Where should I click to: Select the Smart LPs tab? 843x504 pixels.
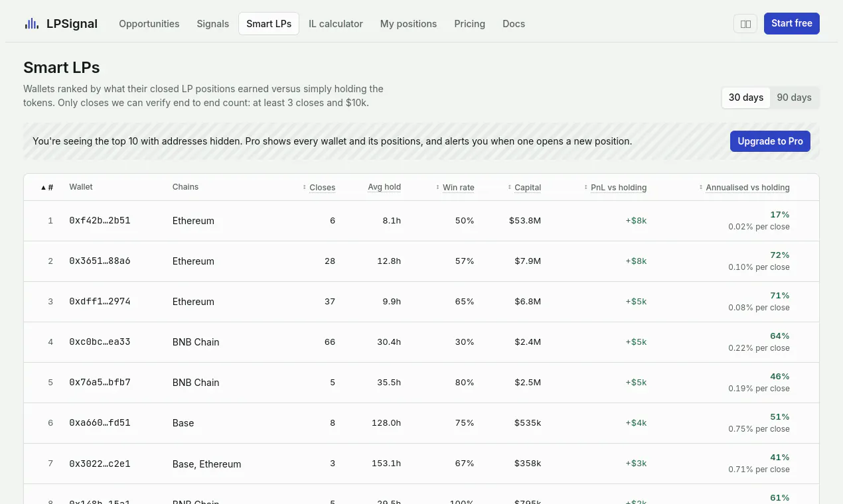[x=269, y=24]
